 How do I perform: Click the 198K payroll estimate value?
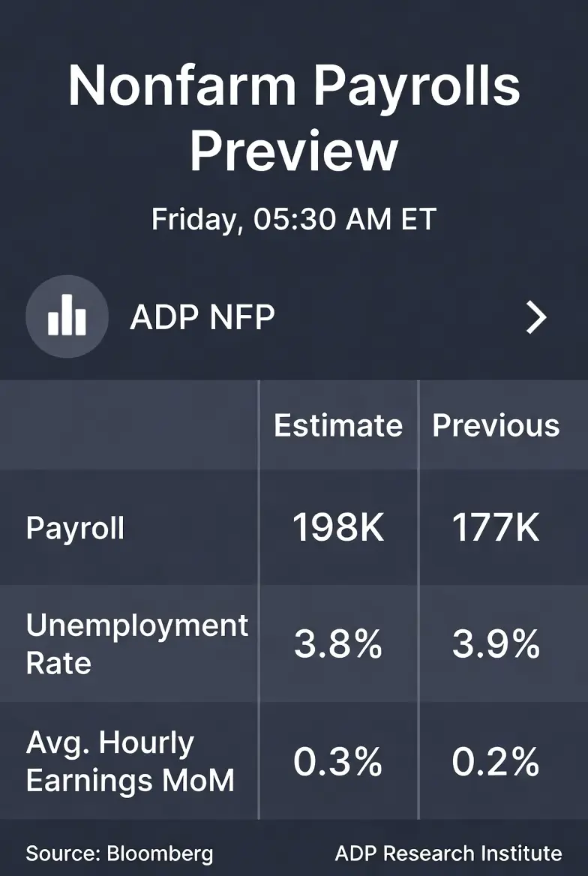(x=338, y=528)
